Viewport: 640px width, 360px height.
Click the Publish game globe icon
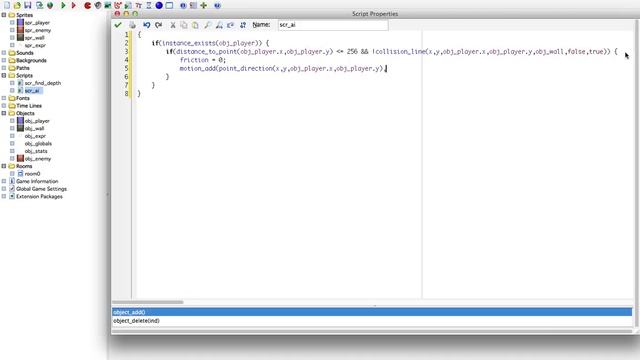[x=50, y=5]
